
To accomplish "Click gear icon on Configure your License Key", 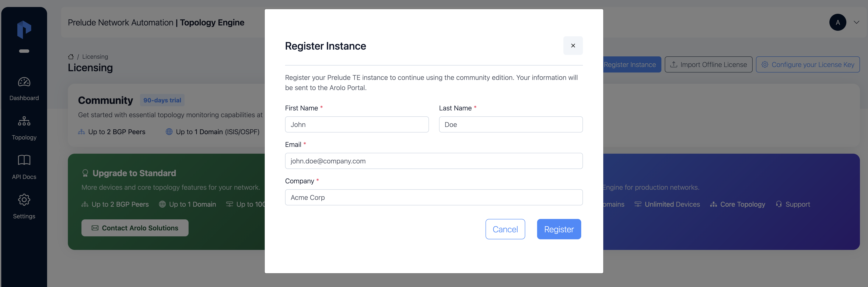I will click(765, 64).
